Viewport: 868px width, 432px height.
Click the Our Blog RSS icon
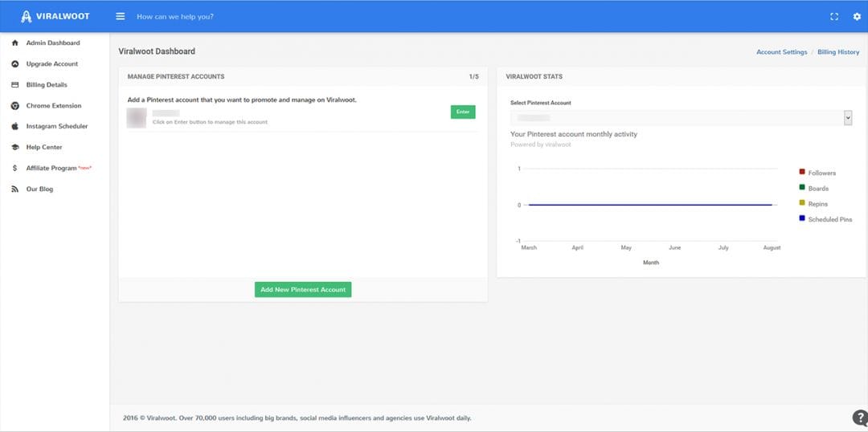click(15, 190)
